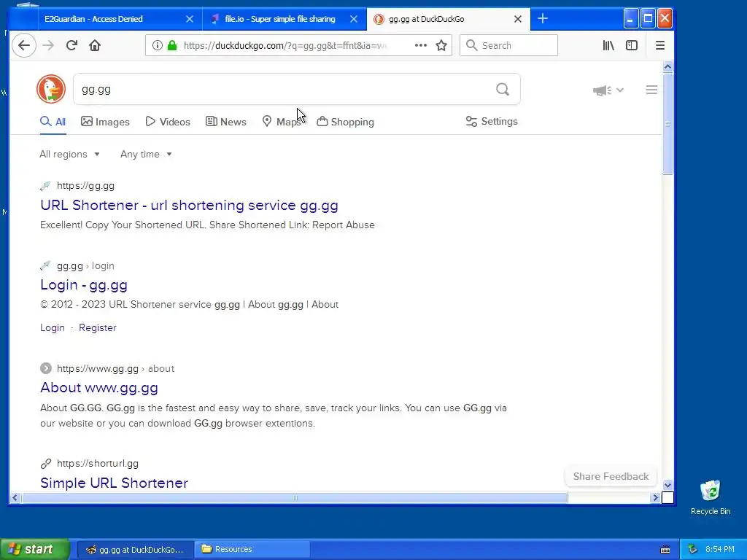The width and height of the screenshot is (747, 560).
Task: Click the system tray network icon
Action: tap(693, 549)
